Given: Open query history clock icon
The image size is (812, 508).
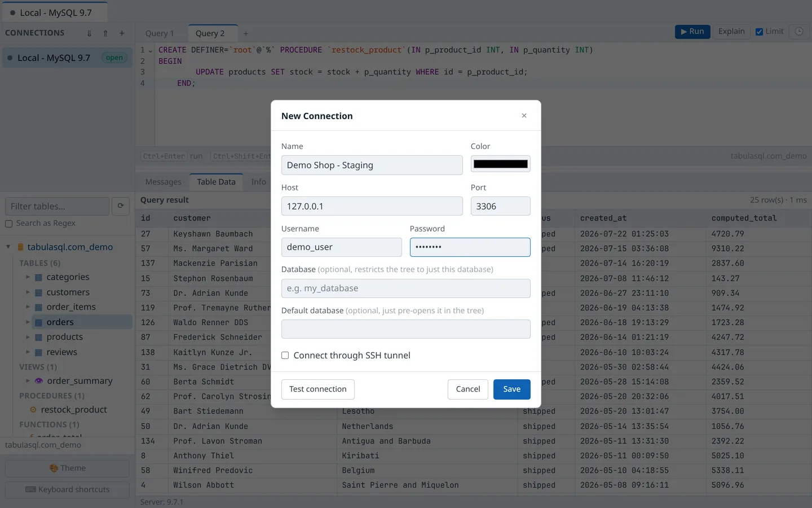Looking at the screenshot, I should click(799, 32).
